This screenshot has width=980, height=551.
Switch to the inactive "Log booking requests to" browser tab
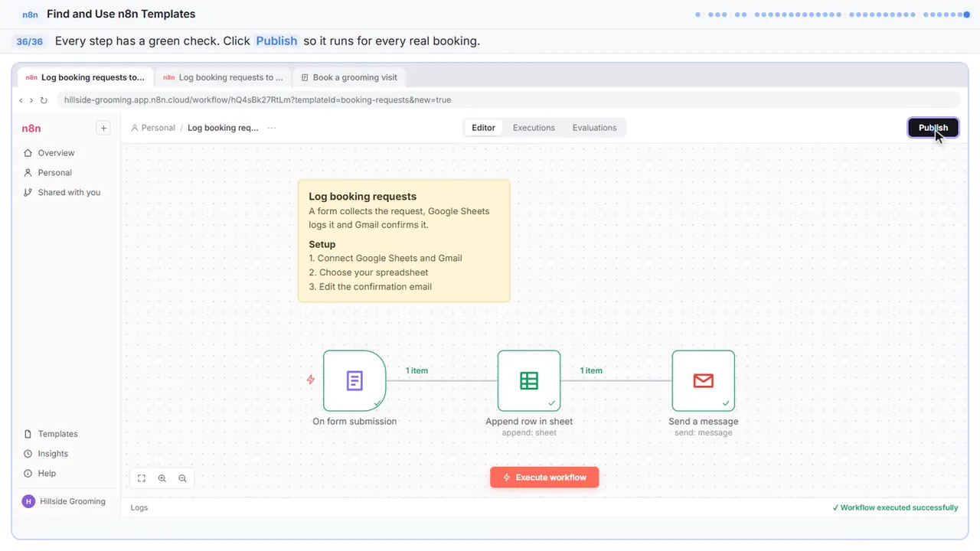coord(224,77)
